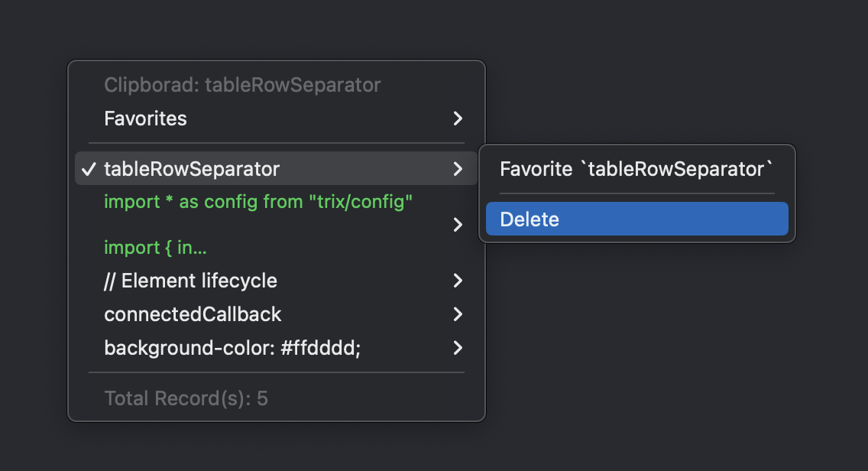Open the Favorites submenu
The width and height of the screenshot is (868, 471).
click(x=145, y=119)
